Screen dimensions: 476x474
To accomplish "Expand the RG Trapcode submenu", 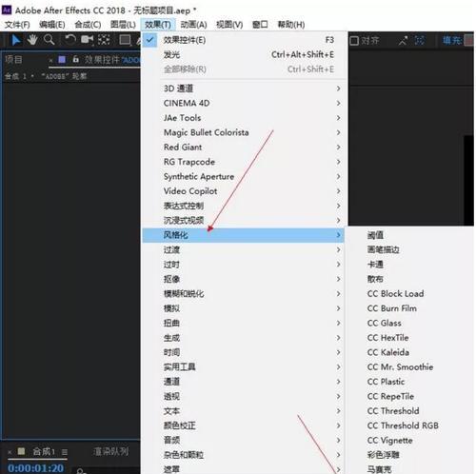I will 243,162.
